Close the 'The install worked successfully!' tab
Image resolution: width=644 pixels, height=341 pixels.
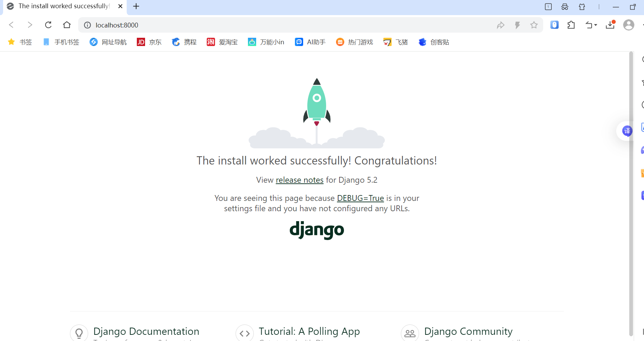pyautogui.click(x=120, y=6)
